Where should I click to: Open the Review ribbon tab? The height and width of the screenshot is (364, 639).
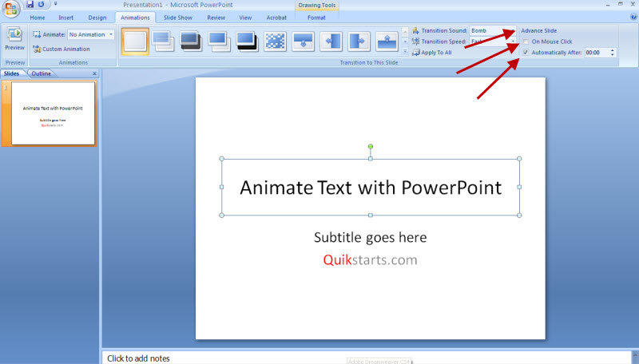tap(216, 18)
